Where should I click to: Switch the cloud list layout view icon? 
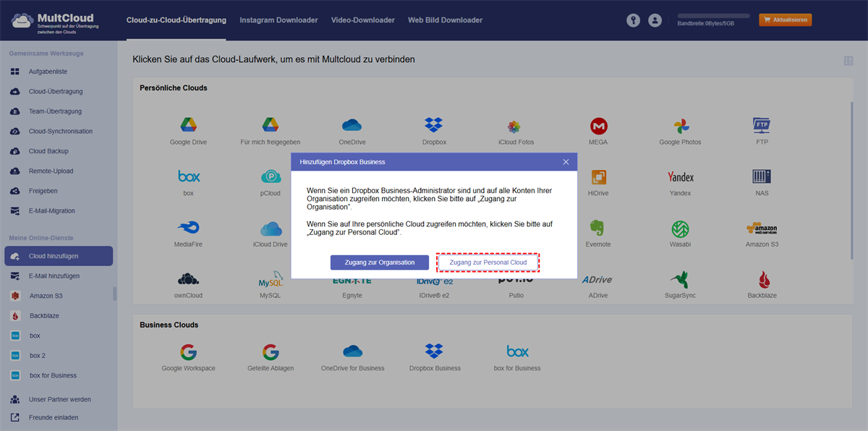(848, 61)
